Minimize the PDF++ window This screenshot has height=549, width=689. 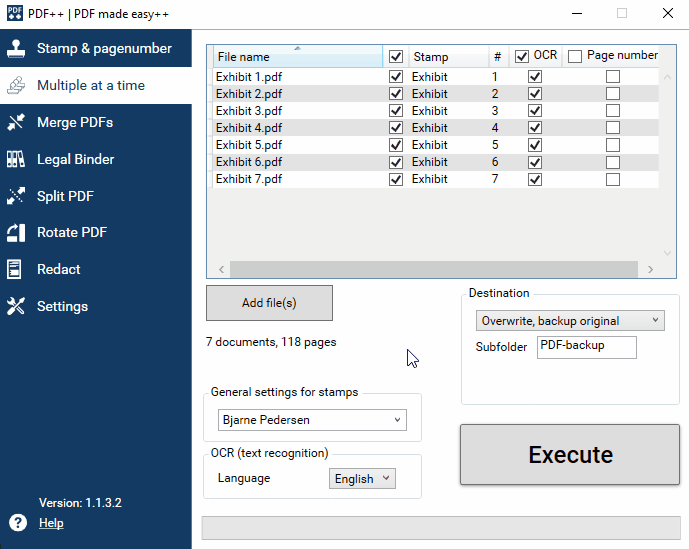coord(577,13)
